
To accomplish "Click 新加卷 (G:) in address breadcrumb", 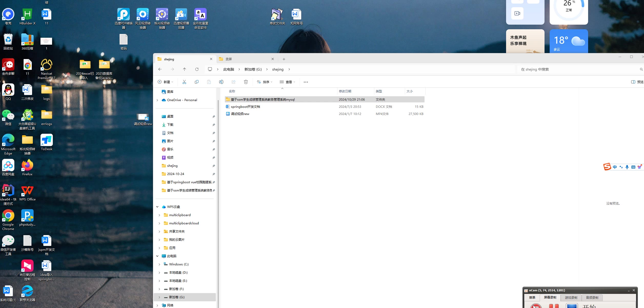I will (x=253, y=69).
